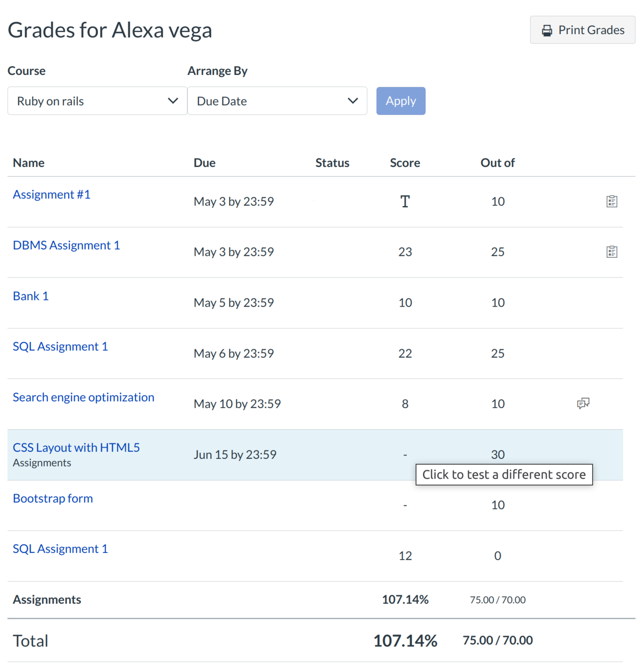
Task: Click the Bootstrap form score dash
Action: pyautogui.click(x=405, y=505)
